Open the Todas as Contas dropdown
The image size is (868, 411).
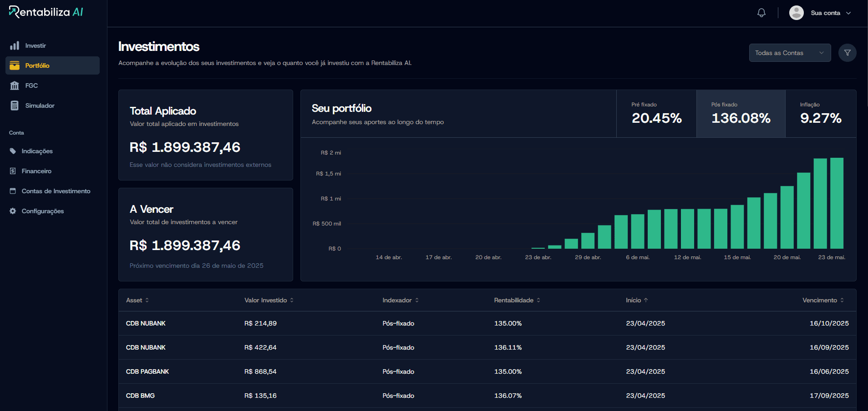pos(789,53)
